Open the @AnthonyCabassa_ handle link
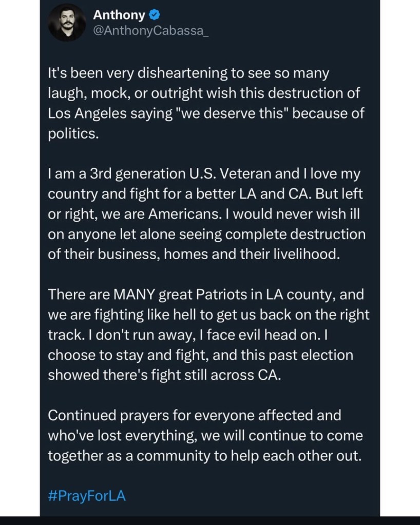The width and height of the screenshot is (420, 525). [x=151, y=32]
